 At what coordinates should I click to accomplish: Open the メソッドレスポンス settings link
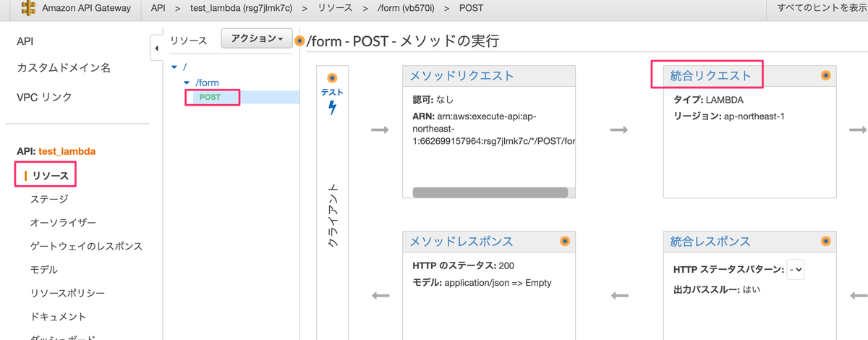click(461, 241)
